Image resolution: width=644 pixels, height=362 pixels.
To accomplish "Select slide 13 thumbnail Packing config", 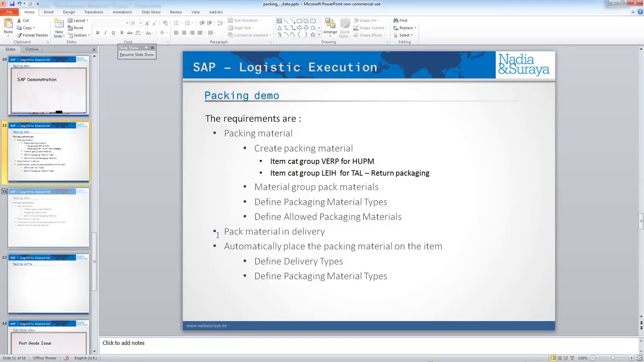I will point(48,285).
